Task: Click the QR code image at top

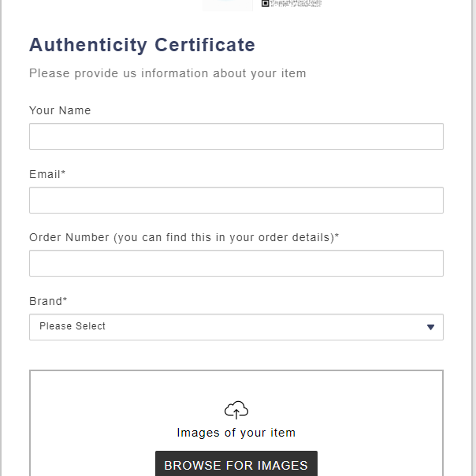Action: 291,3
